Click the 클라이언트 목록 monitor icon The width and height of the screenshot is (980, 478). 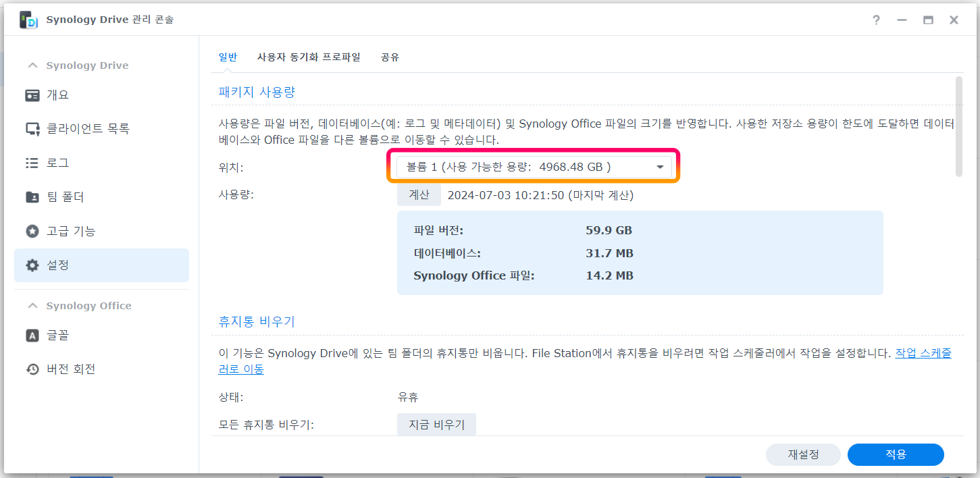tap(32, 129)
